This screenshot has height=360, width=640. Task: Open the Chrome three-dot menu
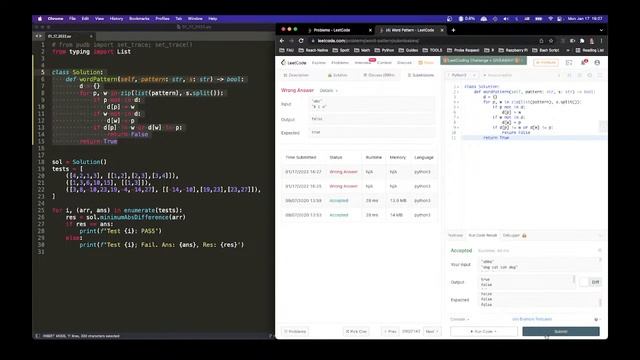point(602,41)
